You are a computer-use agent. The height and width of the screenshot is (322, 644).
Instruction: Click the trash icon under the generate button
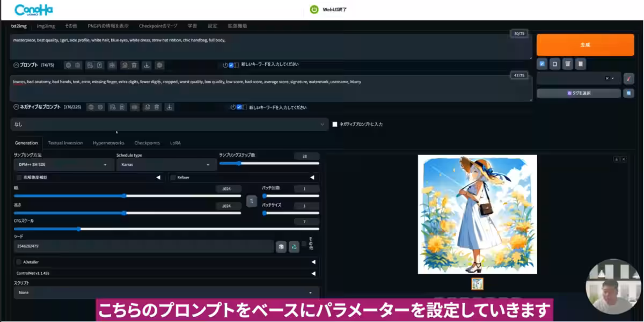(x=567, y=64)
